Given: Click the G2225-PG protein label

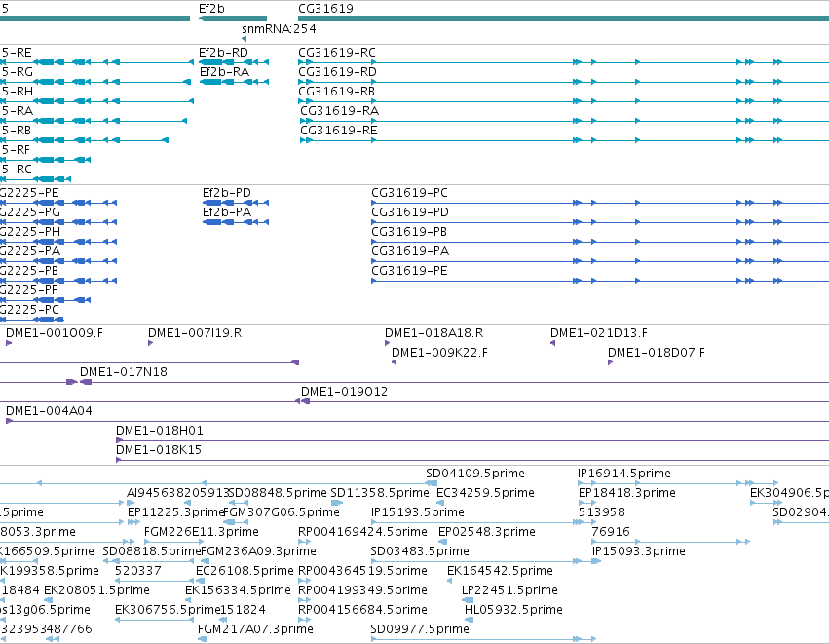Looking at the screenshot, I should click(x=29, y=212).
